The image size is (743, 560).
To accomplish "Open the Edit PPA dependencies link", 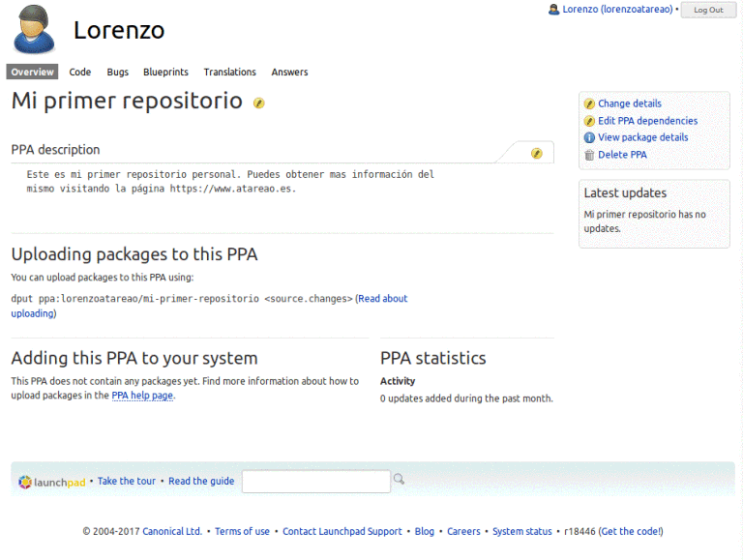I will 648,121.
